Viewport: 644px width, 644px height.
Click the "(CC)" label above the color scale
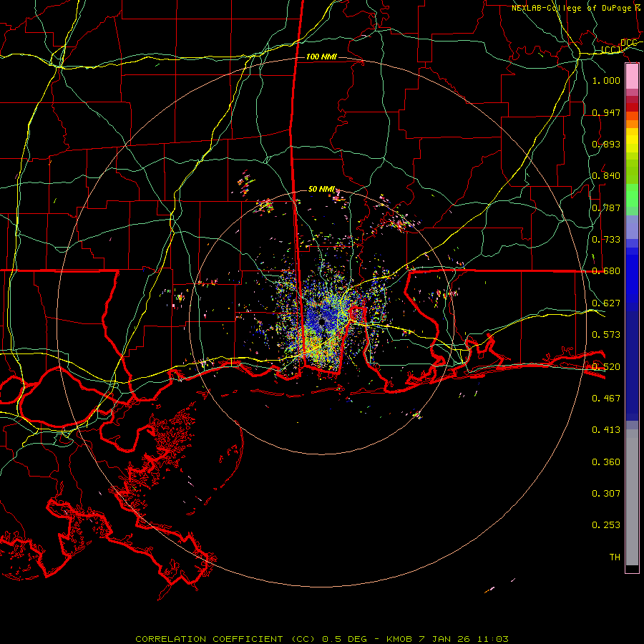click(611, 50)
